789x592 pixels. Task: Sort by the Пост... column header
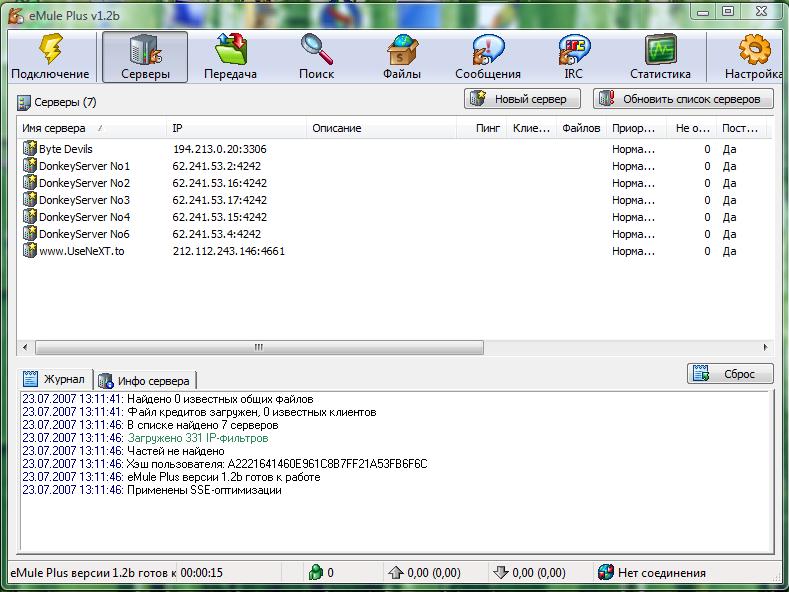coord(741,128)
